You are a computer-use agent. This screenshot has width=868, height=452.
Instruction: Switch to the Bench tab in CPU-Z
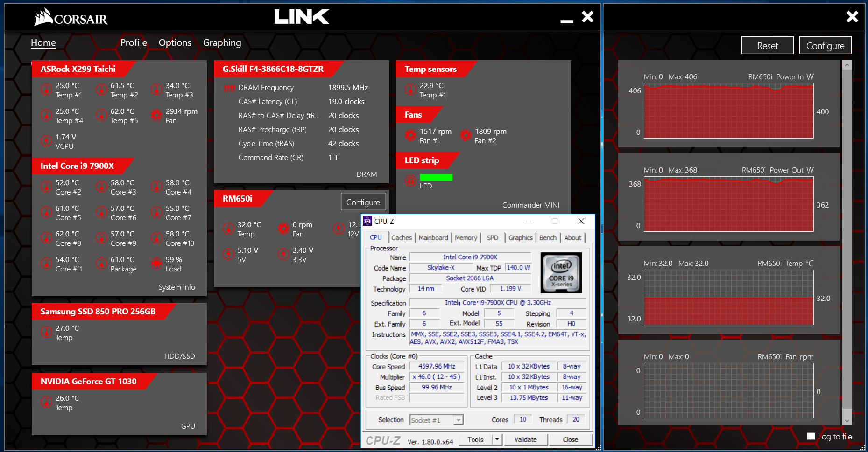click(x=548, y=237)
